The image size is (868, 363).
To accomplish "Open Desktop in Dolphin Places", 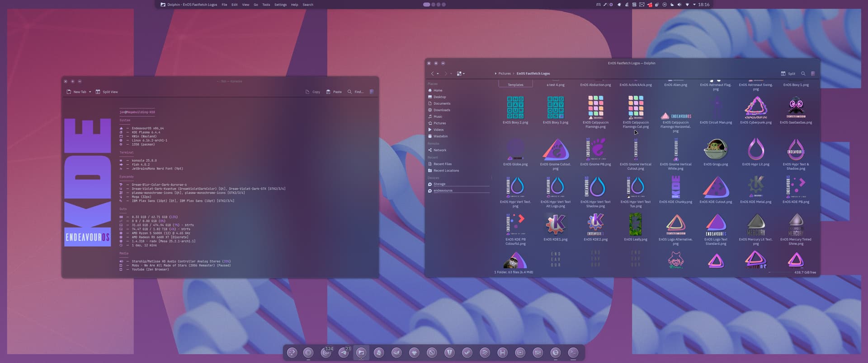I will pyautogui.click(x=458, y=97).
